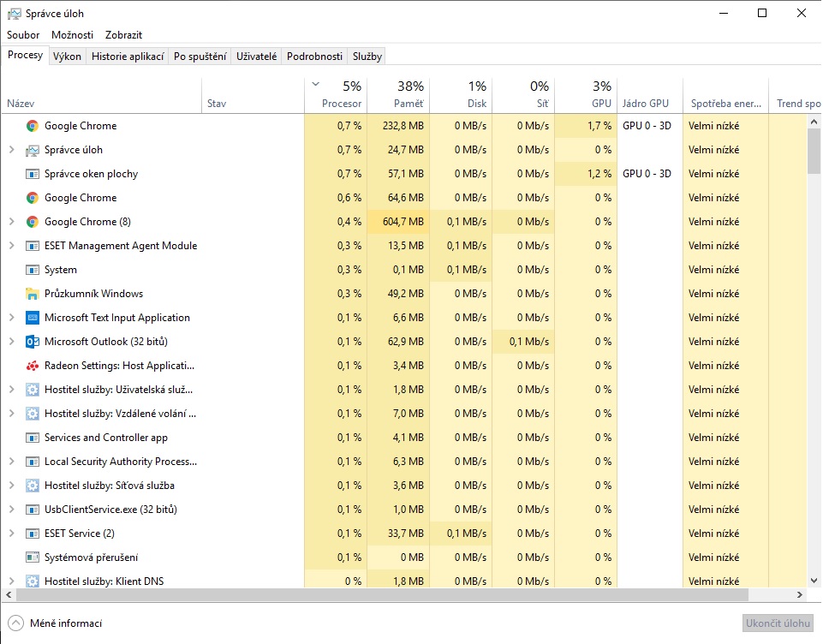This screenshot has width=823, height=644.
Task: Open the Zobrazit menu
Action: 124,35
